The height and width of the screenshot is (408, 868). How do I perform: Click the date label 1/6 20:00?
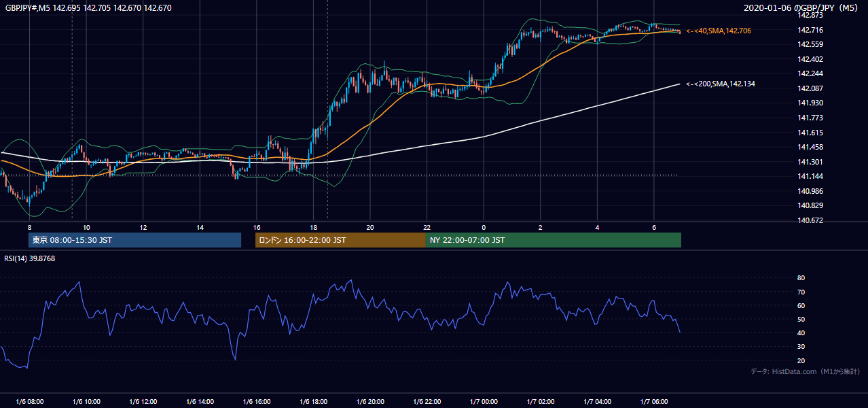point(370,401)
